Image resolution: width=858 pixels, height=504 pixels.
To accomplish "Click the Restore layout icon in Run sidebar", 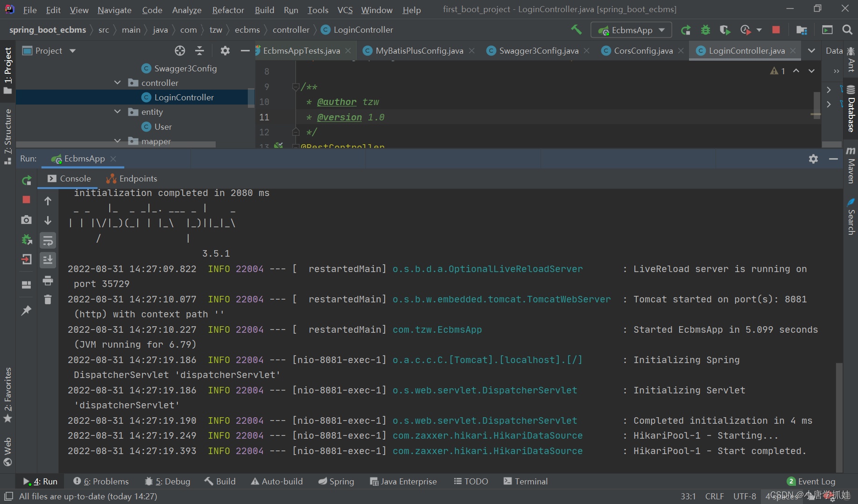I will coord(27,285).
